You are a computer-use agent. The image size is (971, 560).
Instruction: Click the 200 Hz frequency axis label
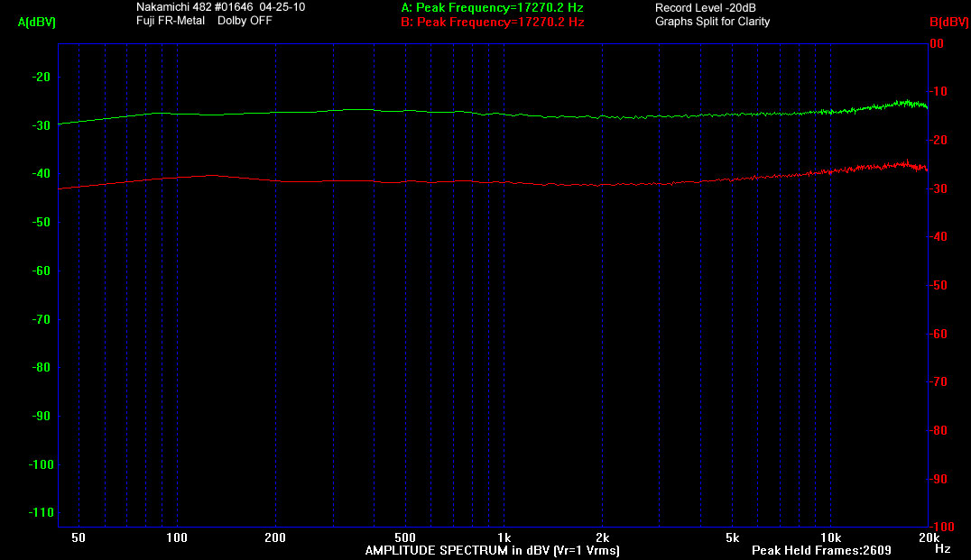pos(275,538)
